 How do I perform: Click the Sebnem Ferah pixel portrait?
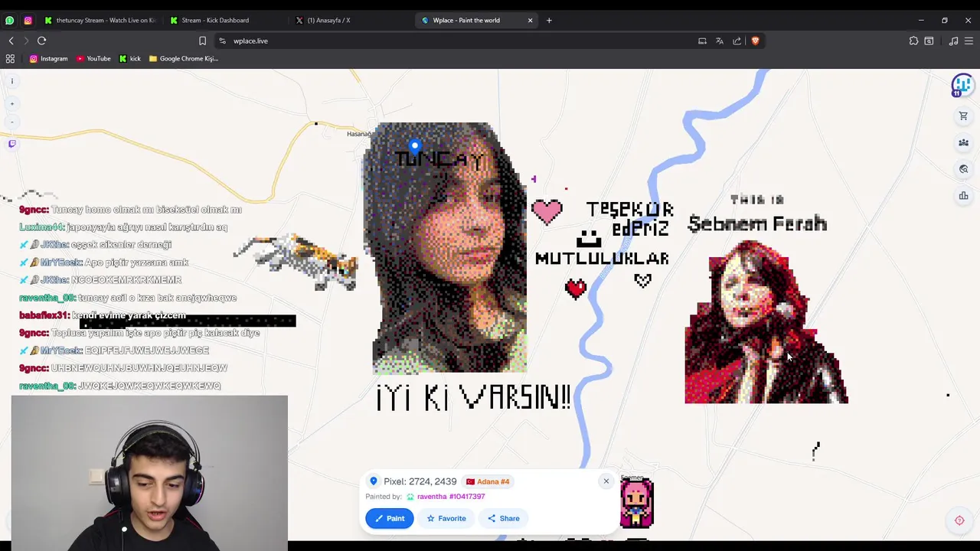pos(766,321)
